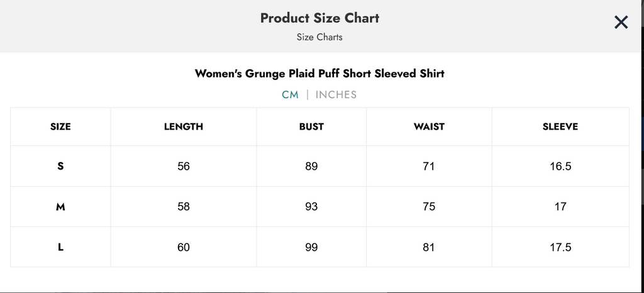Click the large waist value 81

[x=429, y=247]
